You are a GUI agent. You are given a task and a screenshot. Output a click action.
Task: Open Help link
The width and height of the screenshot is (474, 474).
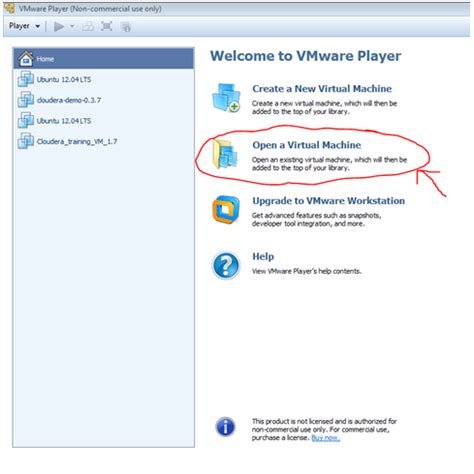263,257
